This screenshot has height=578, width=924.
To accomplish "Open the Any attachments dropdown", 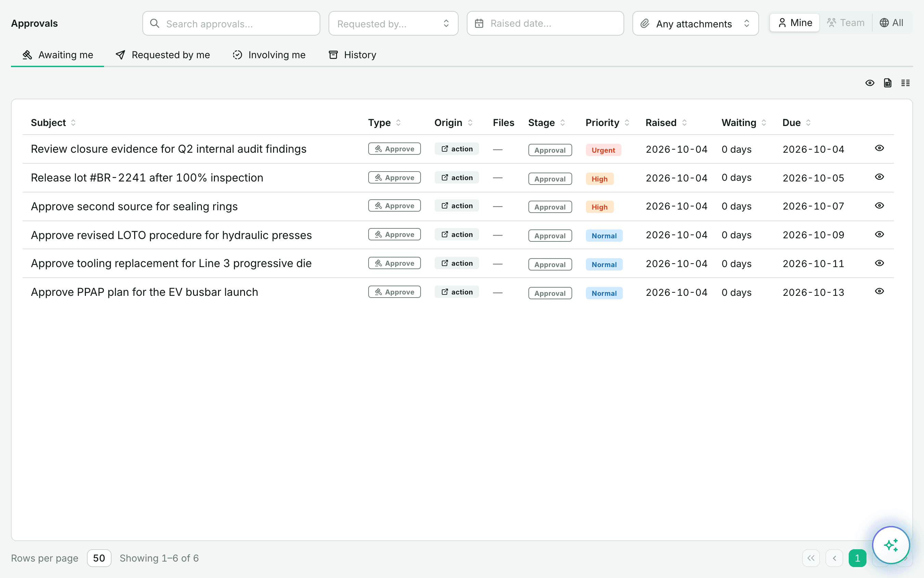I will 695,23.
